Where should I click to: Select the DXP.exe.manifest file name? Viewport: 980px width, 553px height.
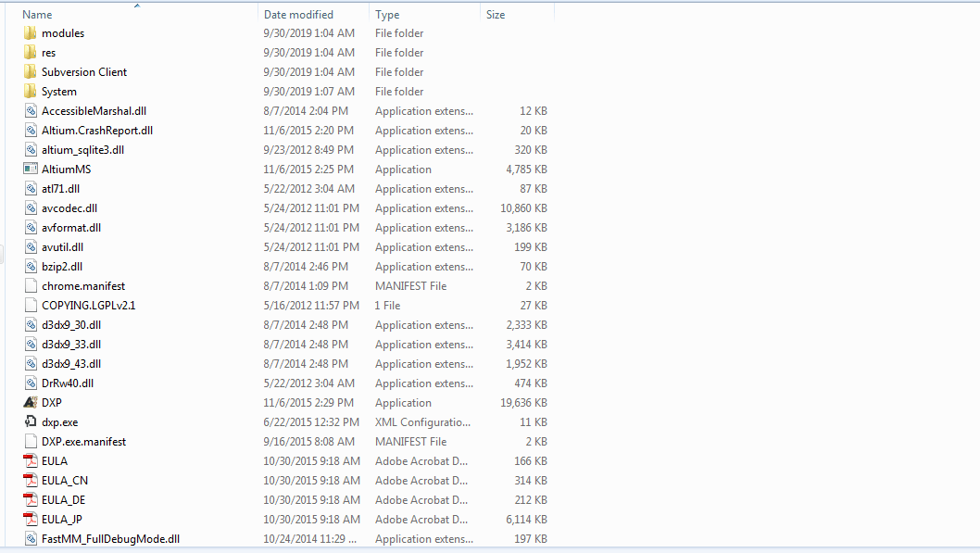(x=83, y=442)
